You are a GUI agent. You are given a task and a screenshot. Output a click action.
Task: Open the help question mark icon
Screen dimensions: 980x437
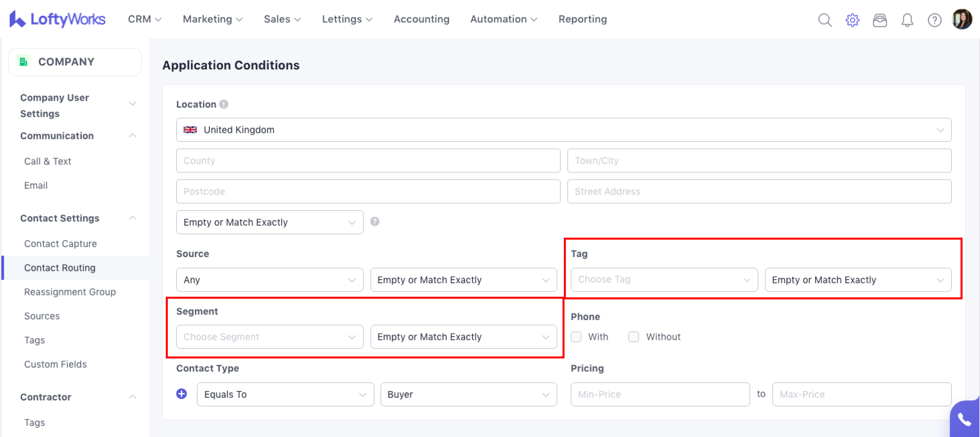point(934,20)
